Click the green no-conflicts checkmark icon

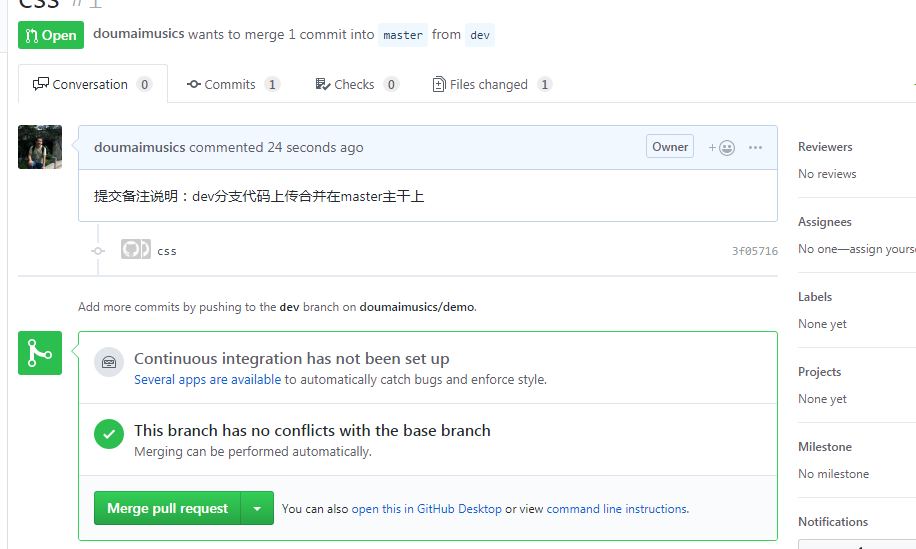coord(109,434)
